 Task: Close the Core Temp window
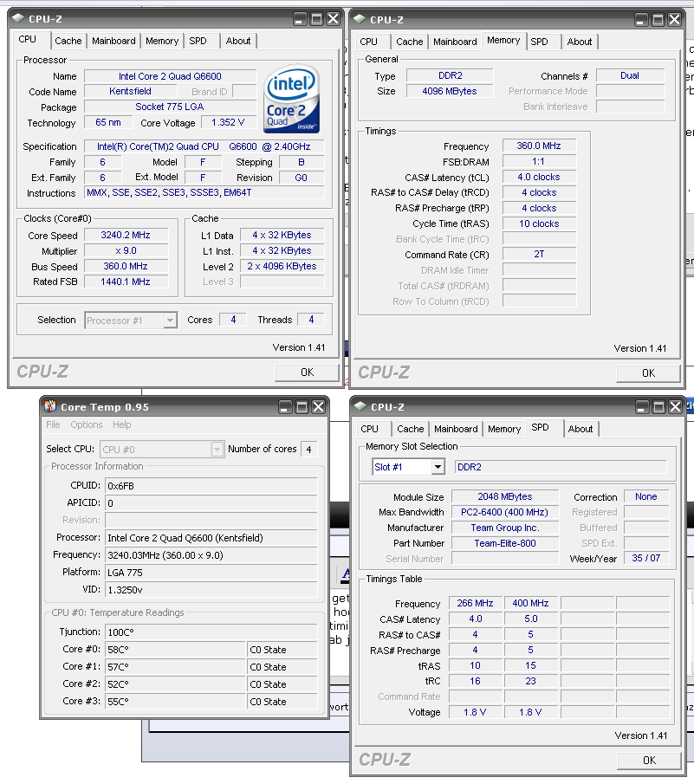[x=319, y=407]
